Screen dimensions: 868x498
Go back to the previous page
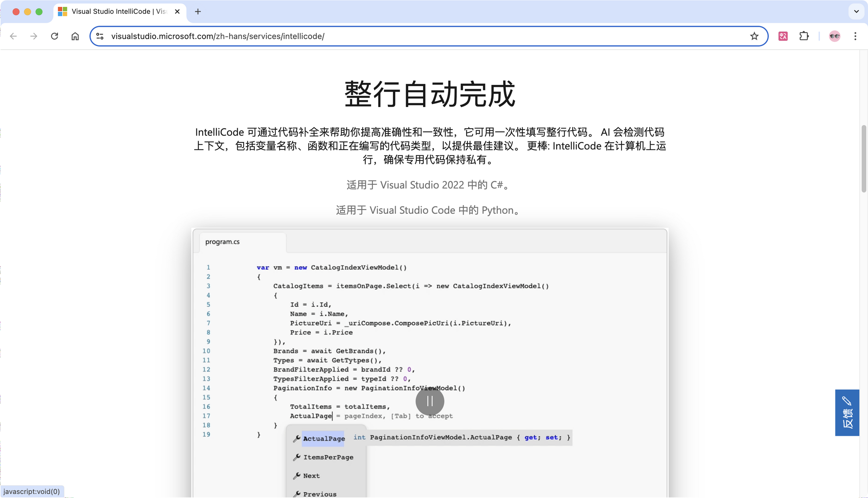pos(13,36)
